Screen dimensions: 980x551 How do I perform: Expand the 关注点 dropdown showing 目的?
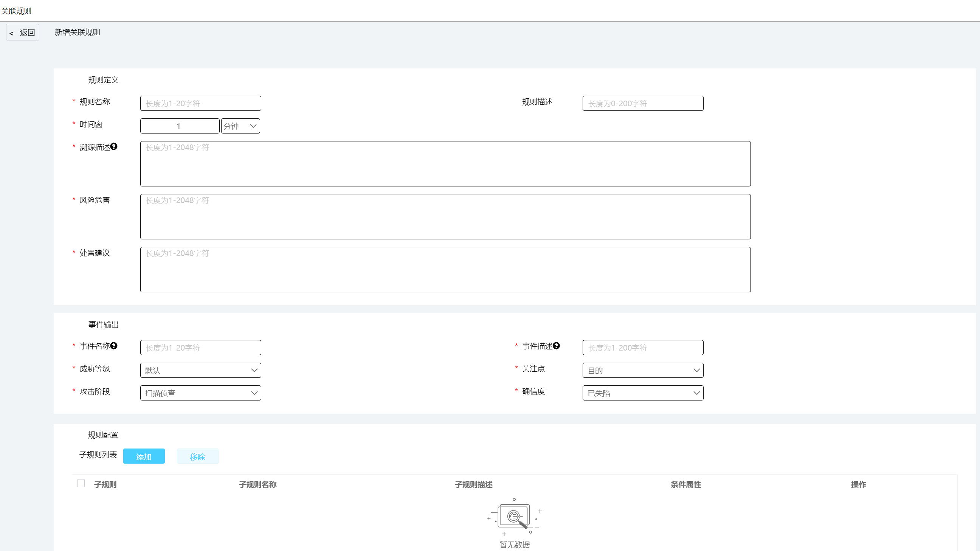642,370
